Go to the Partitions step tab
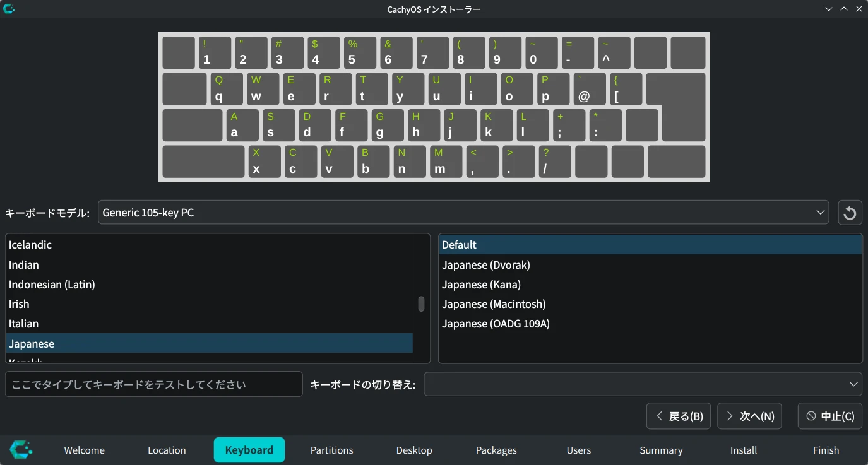 point(331,450)
